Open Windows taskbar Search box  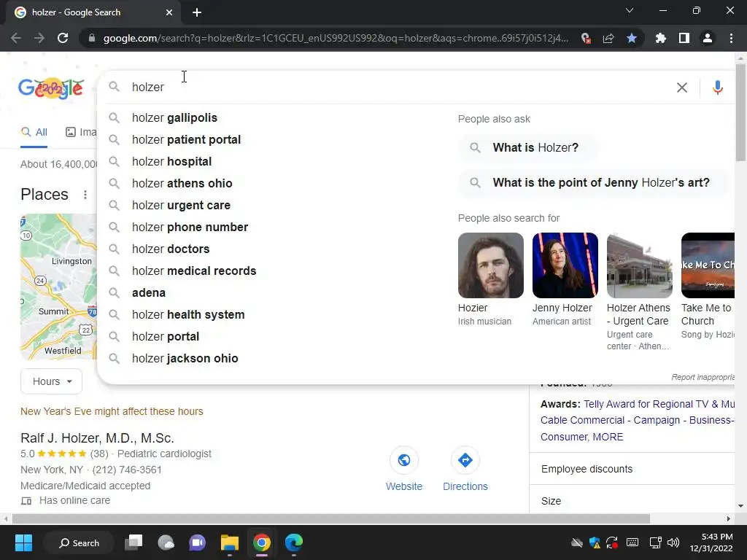[79, 542]
